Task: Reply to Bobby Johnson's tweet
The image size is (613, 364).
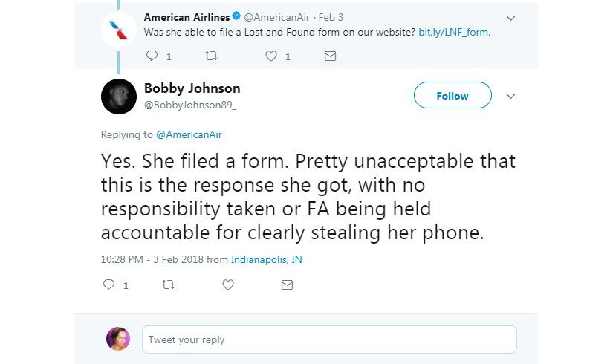Action: (x=108, y=285)
